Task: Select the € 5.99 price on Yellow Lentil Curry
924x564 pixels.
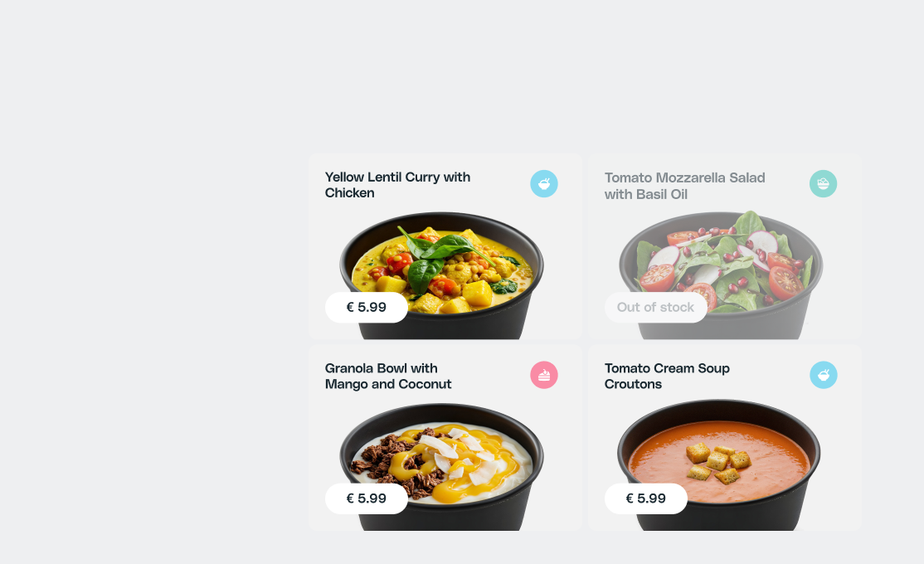Action: click(x=366, y=307)
